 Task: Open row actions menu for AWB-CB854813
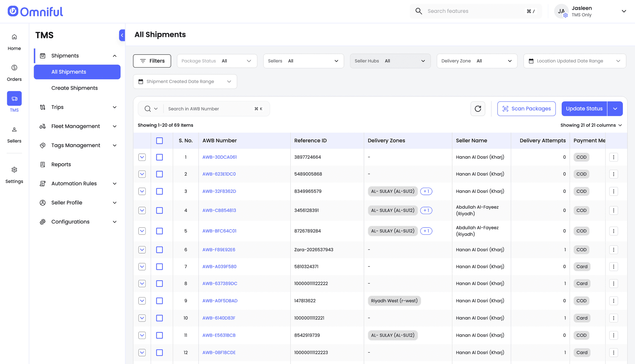click(614, 210)
